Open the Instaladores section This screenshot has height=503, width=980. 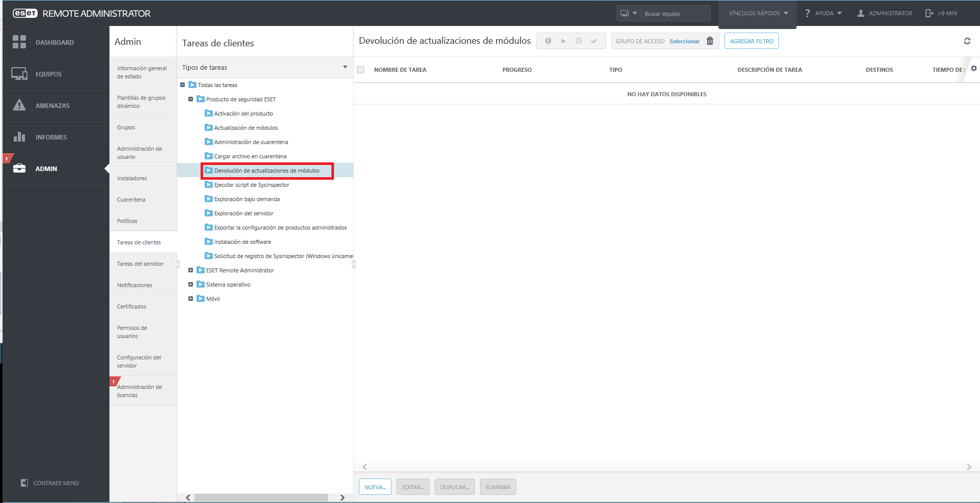click(x=143, y=178)
